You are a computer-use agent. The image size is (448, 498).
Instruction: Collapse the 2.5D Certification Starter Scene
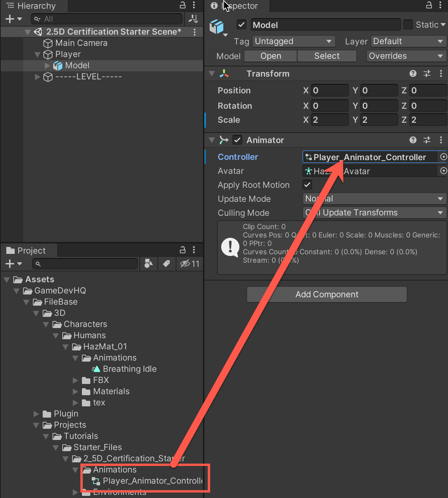[27, 32]
